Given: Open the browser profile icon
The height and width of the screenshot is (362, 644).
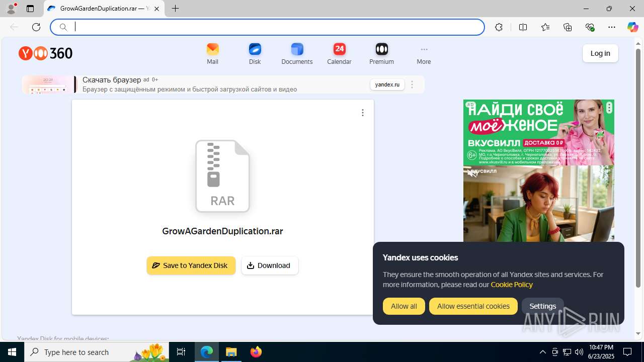Looking at the screenshot, I should coord(11,9).
